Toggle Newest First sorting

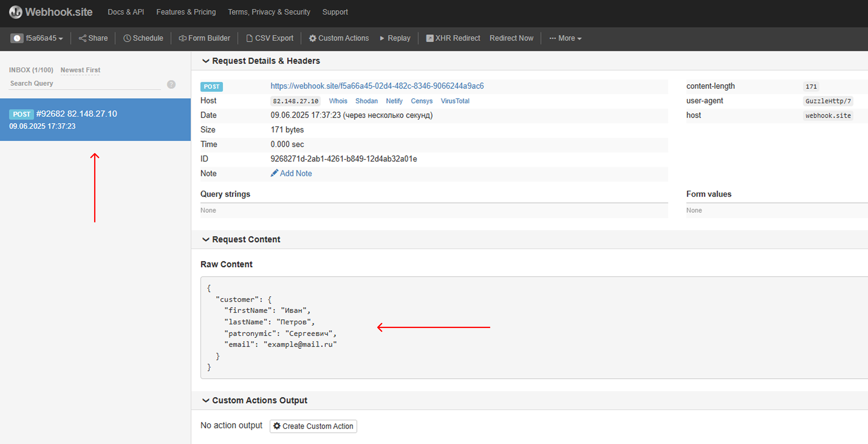click(80, 70)
